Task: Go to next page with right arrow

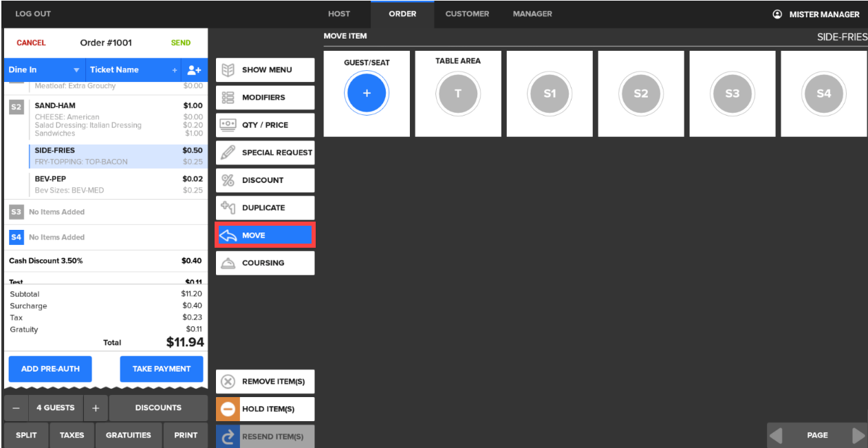Action: click(x=858, y=435)
